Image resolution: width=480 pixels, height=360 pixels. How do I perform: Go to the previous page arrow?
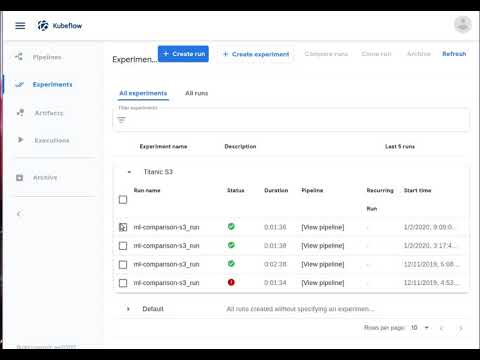pos(441,328)
